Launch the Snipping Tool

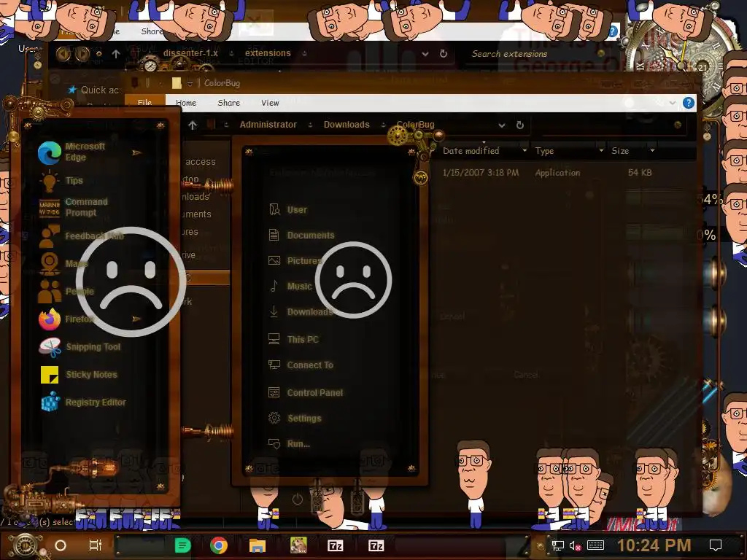(80, 347)
